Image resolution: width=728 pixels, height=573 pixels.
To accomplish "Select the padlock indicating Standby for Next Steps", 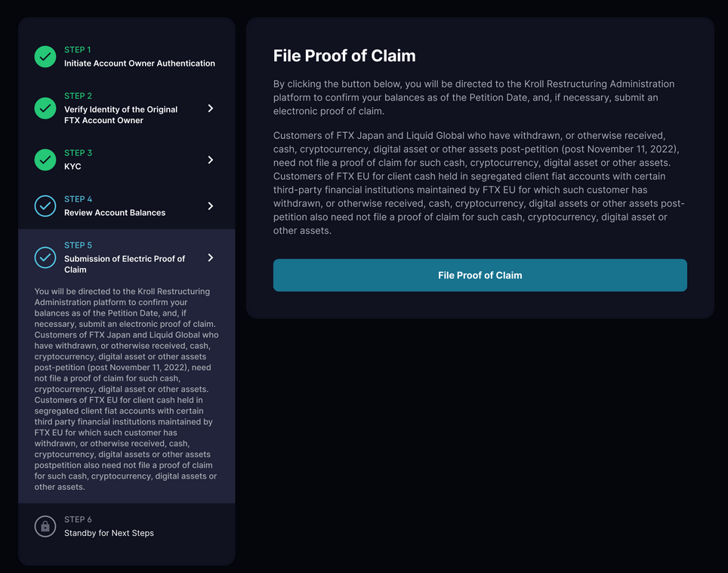I will point(45,525).
